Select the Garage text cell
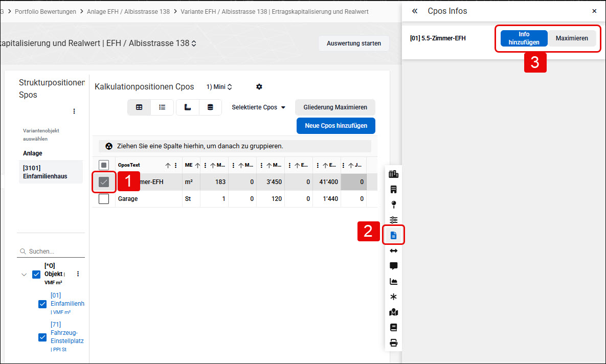Screen dimensions: 606x364 (x=149, y=199)
